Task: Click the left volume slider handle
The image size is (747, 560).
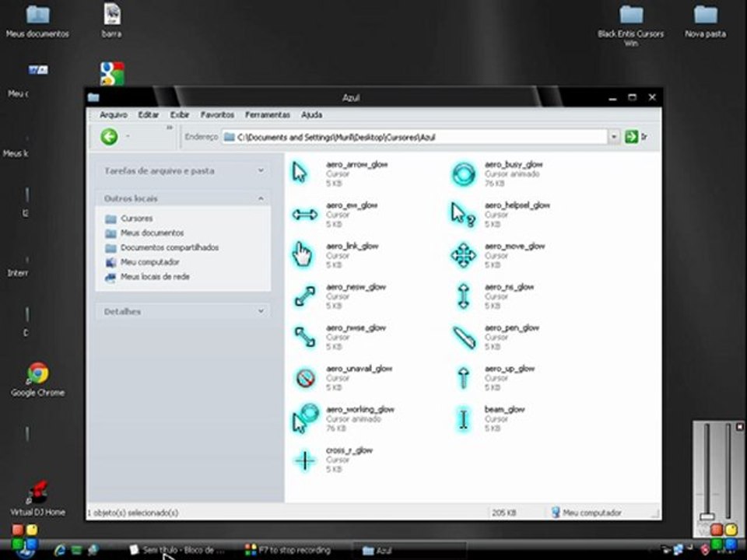Action: [707, 516]
